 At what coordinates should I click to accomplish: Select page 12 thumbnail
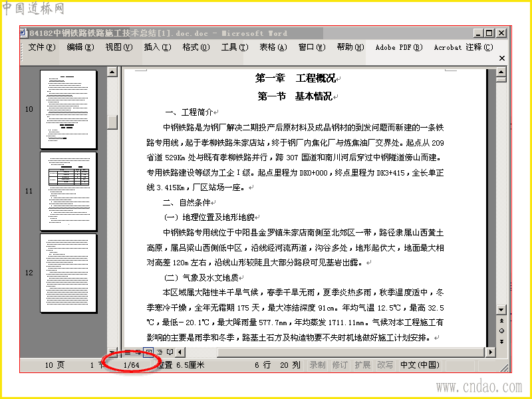coord(68,273)
